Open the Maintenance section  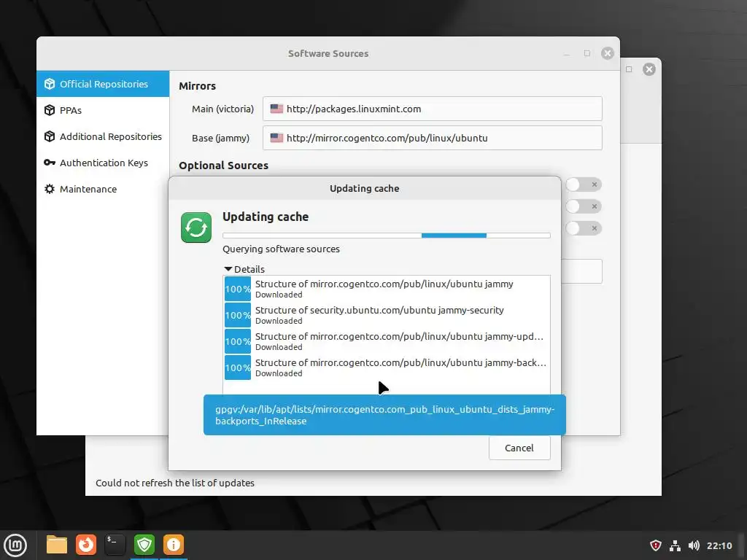coord(103,189)
